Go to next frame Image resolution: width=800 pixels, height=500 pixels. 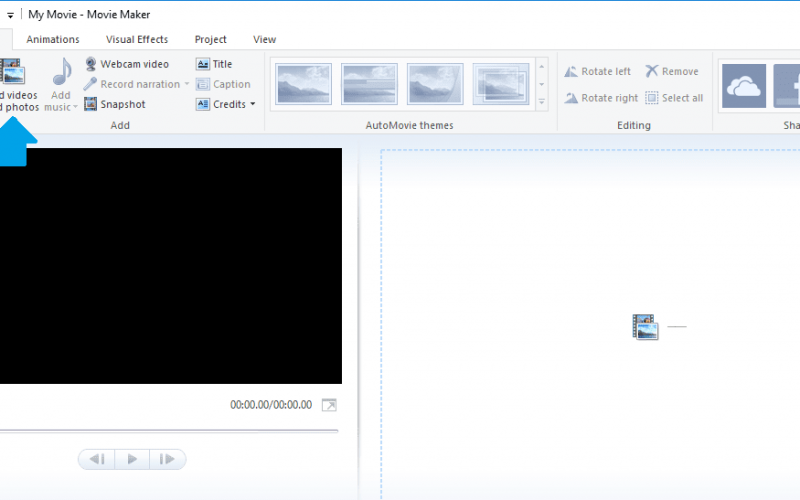167,459
